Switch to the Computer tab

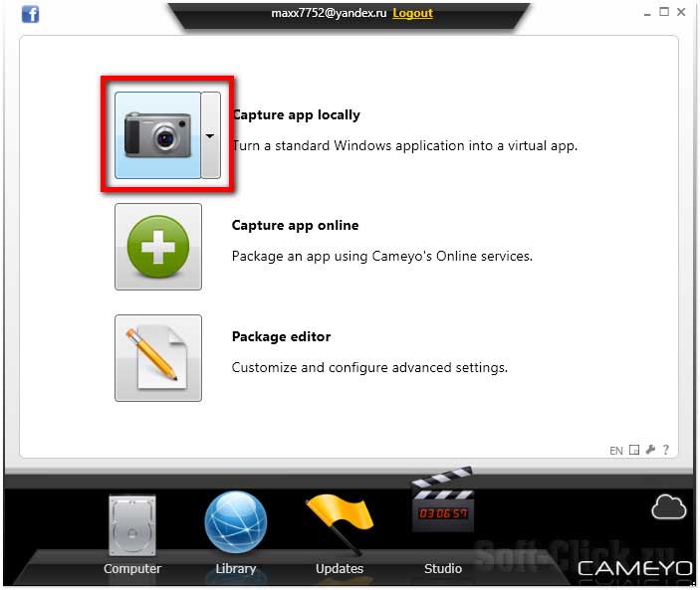pos(132,535)
